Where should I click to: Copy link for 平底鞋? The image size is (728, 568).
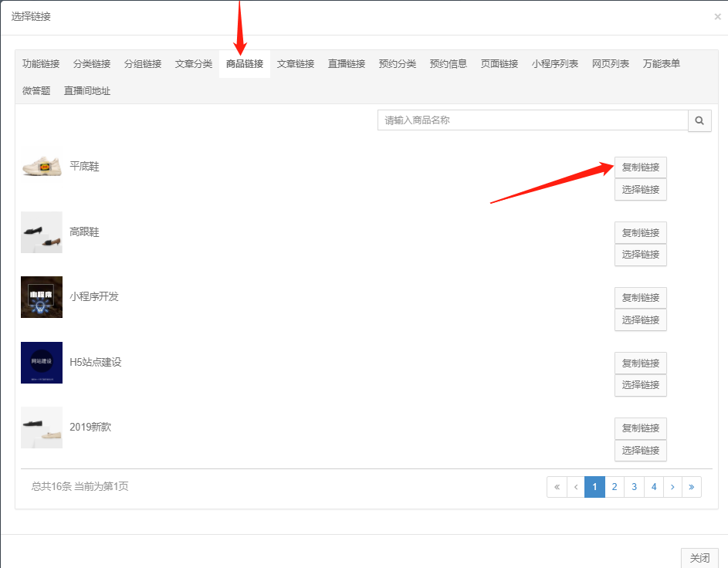(641, 167)
